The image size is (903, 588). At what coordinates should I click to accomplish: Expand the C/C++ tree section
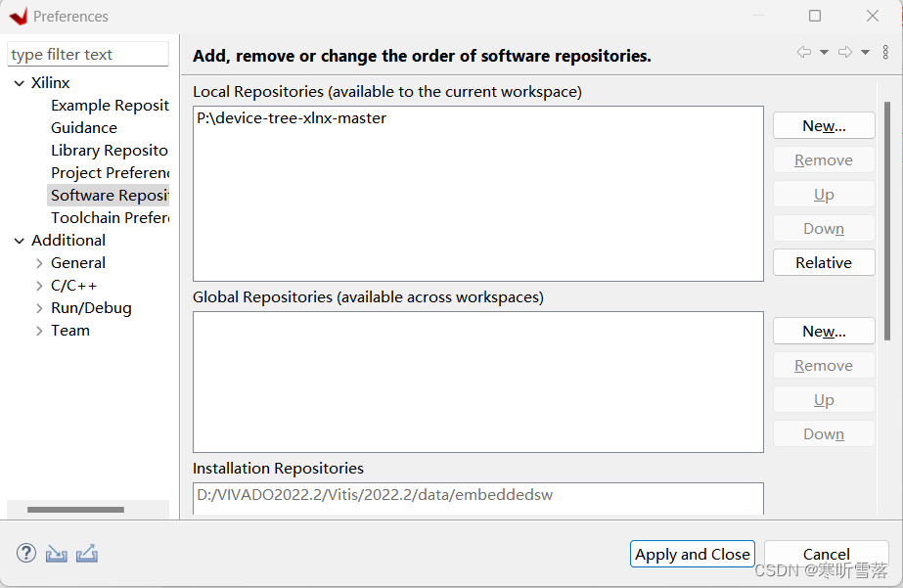click(37, 285)
